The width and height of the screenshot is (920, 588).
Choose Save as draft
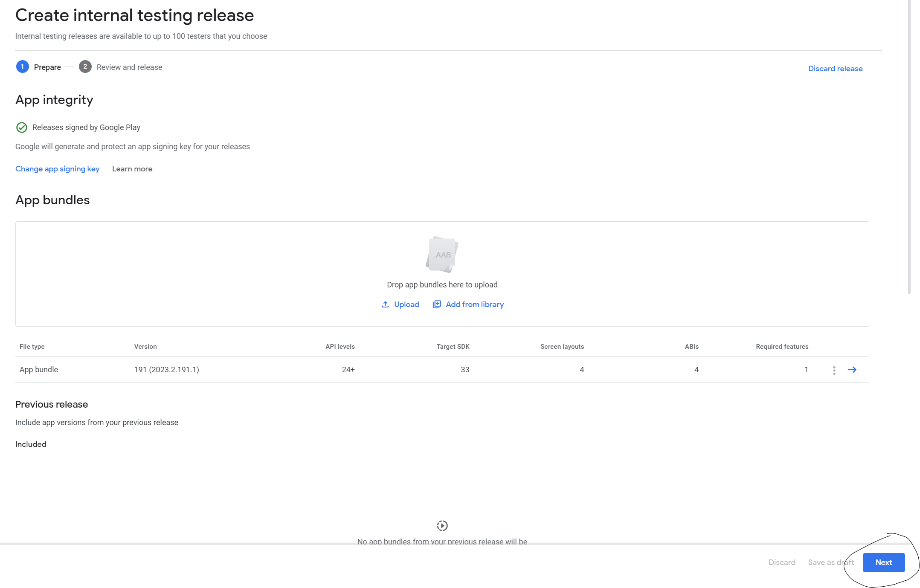click(830, 562)
